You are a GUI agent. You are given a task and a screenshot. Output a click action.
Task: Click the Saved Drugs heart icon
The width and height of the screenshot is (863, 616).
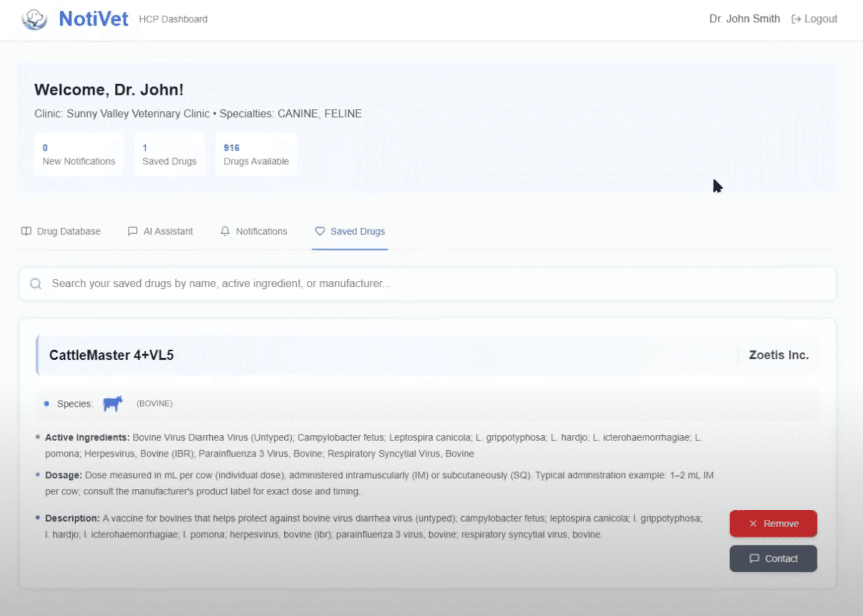[x=320, y=232]
